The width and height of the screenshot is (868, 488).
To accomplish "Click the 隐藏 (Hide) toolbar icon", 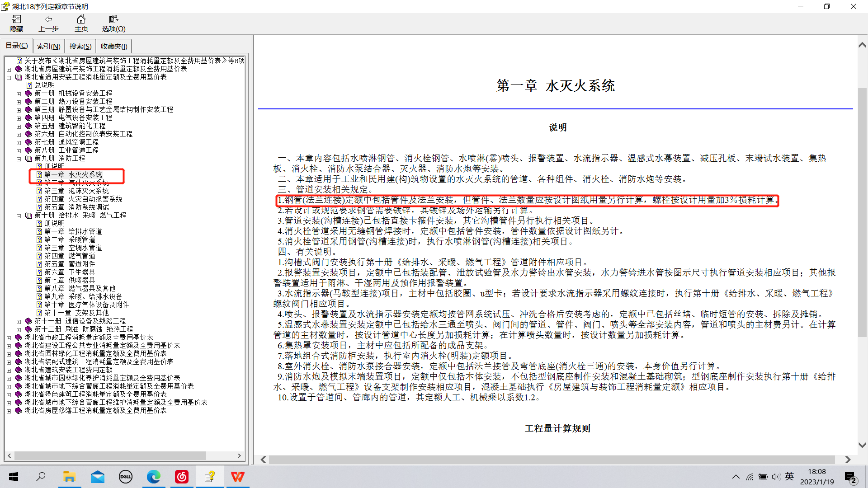I will [x=16, y=19].
